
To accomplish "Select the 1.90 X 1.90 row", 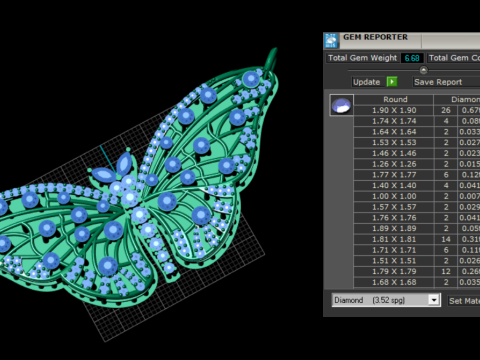I will [x=417, y=110].
